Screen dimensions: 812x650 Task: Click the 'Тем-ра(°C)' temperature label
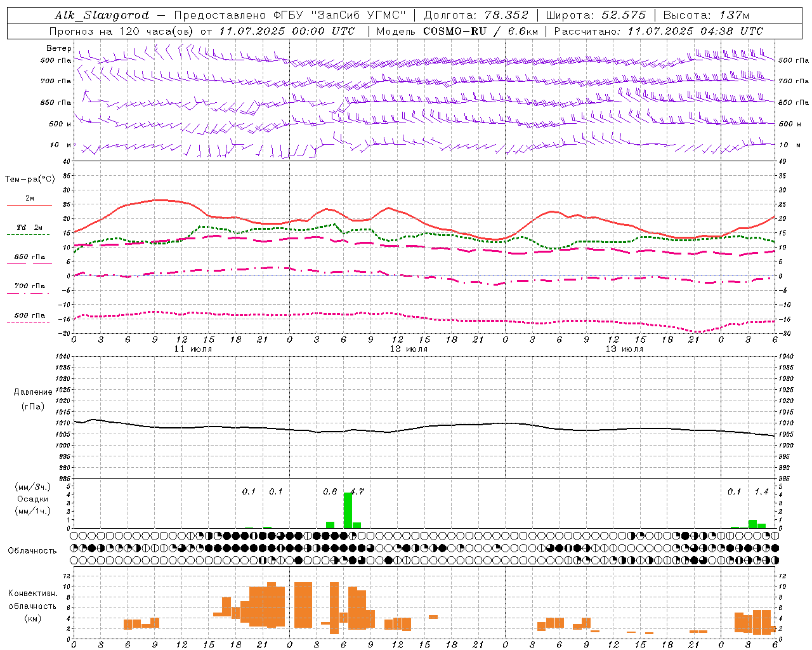pos(30,180)
